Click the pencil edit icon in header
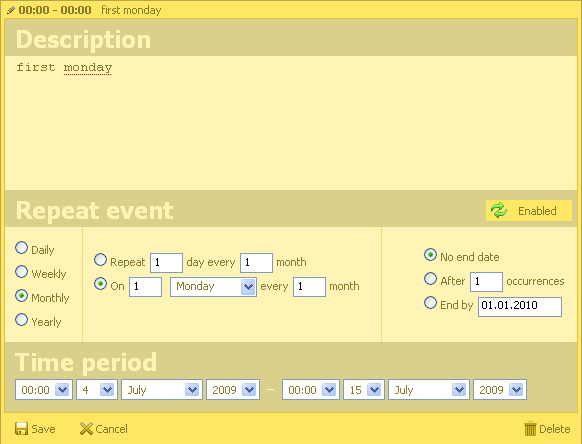This screenshot has height=444, width=582. (x=11, y=10)
